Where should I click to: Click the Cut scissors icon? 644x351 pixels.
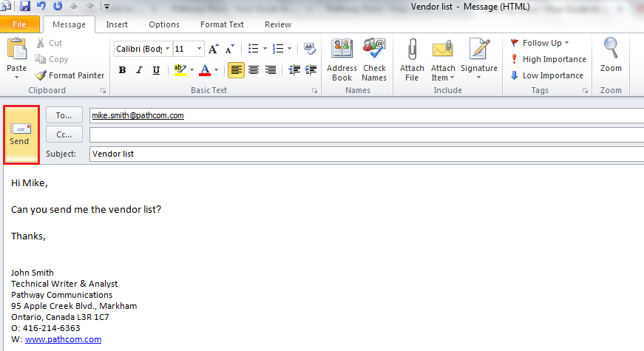coord(40,43)
